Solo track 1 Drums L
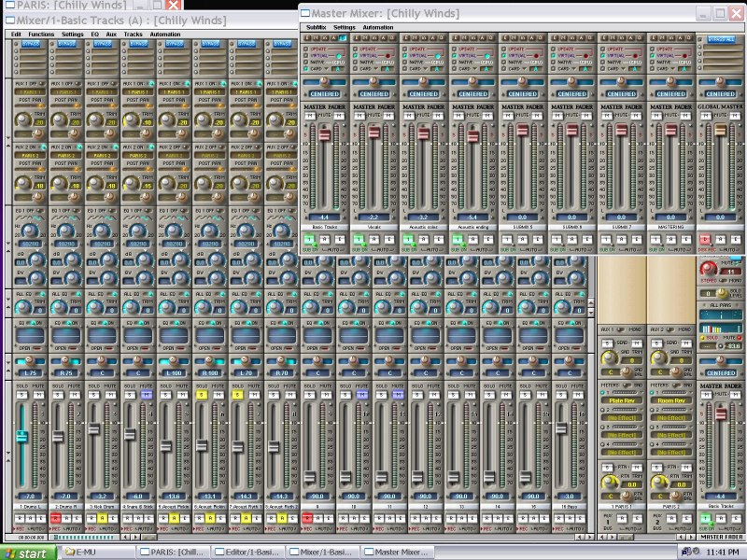Screen dimensions: 747x560 [21, 395]
